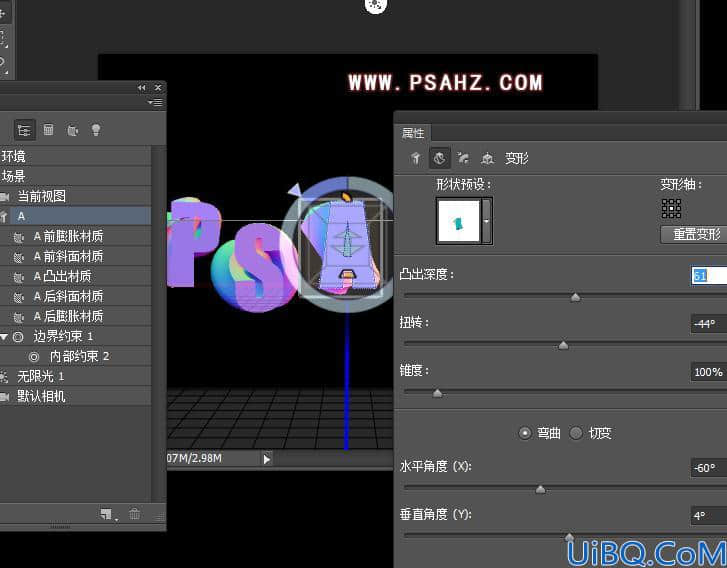727x568 pixels.
Task: Click constraint icon beside 边界约束 1
Action: click(18, 337)
